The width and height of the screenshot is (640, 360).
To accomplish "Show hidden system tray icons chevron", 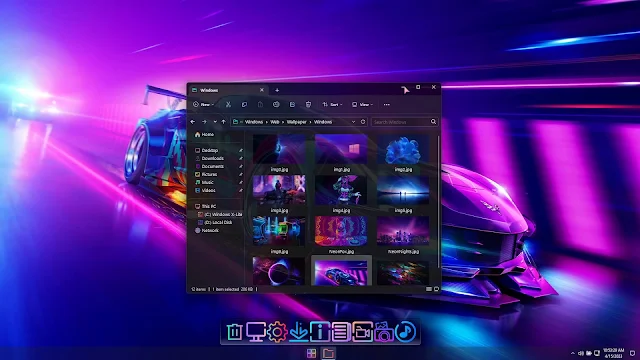I will pyautogui.click(x=573, y=353).
